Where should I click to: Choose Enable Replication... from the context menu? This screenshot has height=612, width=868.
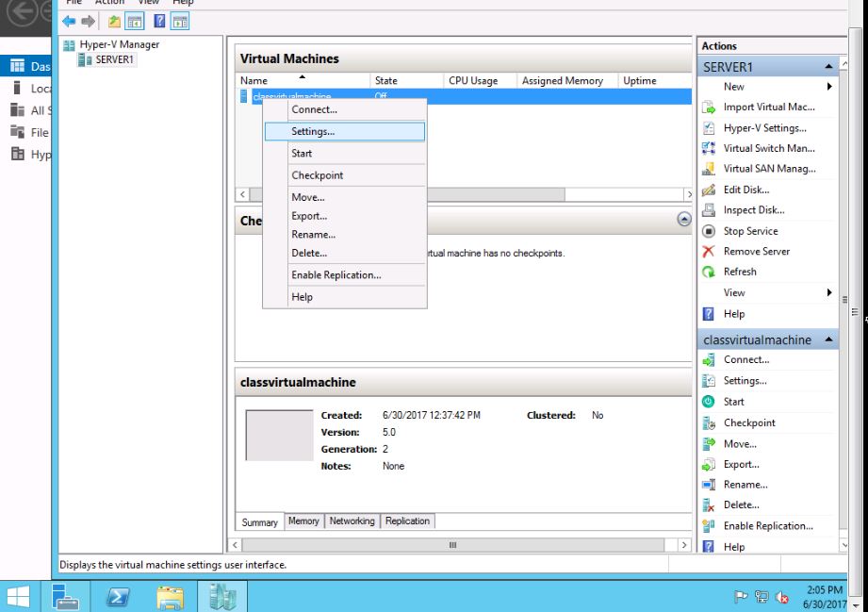click(345, 275)
